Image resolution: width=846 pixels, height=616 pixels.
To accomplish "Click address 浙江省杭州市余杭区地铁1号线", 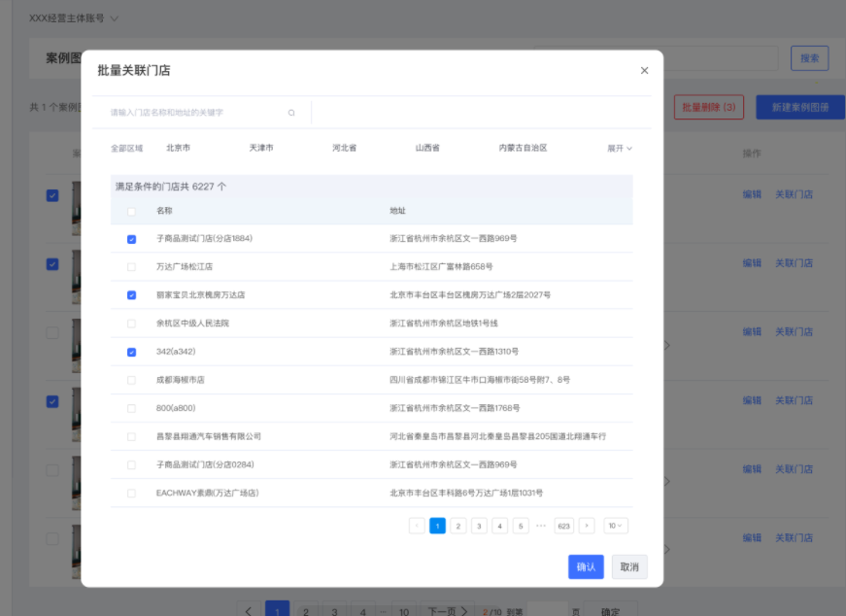I will coord(444,324).
